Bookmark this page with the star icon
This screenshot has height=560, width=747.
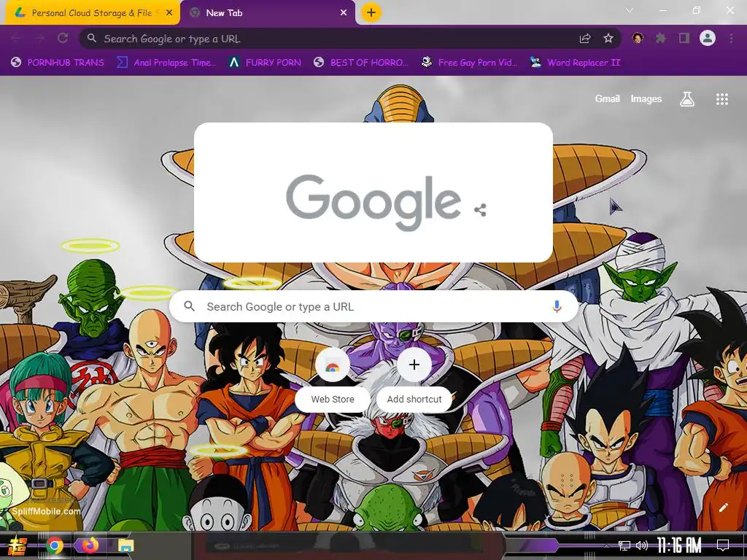(608, 39)
